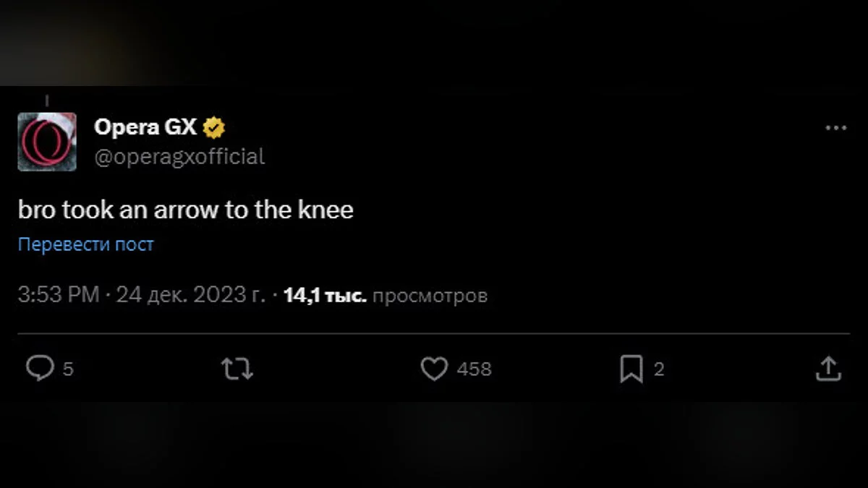Bookmark this Opera GX post
The width and height of the screenshot is (868, 488).
pyautogui.click(x=631, y=369)
